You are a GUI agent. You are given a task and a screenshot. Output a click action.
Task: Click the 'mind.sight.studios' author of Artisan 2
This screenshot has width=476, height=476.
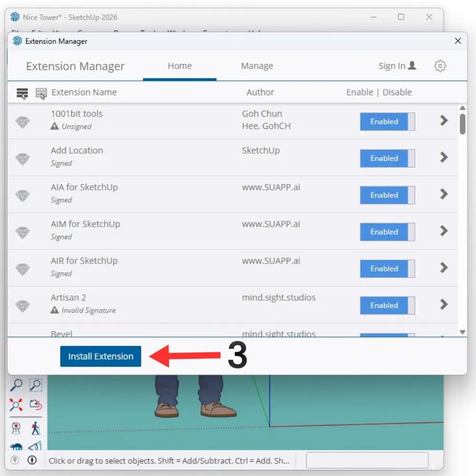pyautogui.click(x=279, y=297)
